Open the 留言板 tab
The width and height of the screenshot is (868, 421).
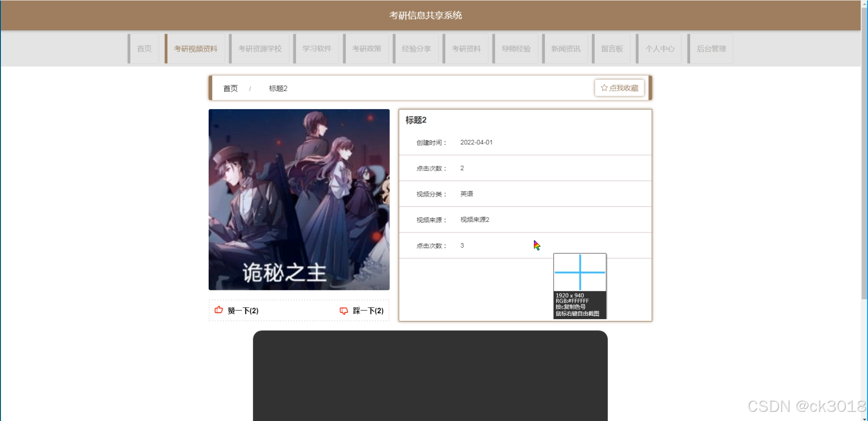pyautogui.click(x=612, y=49)
